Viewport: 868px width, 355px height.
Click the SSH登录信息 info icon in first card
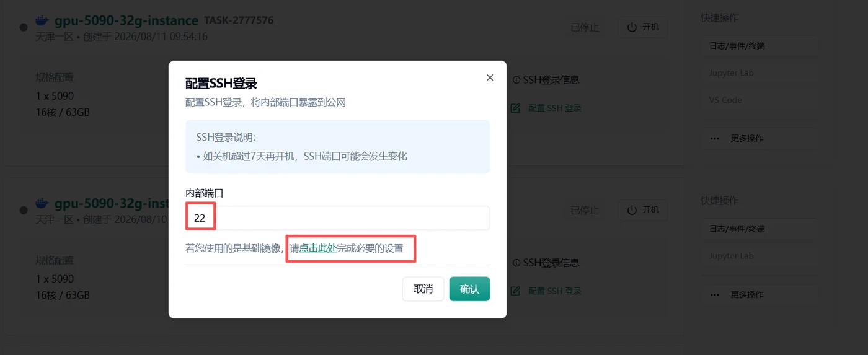pyautogui.click(x=516, y=80)
